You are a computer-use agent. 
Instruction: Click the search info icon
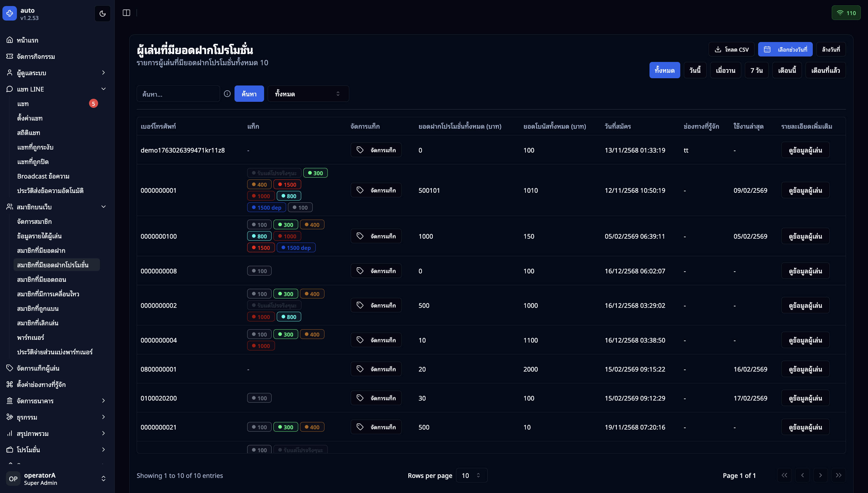227,94
